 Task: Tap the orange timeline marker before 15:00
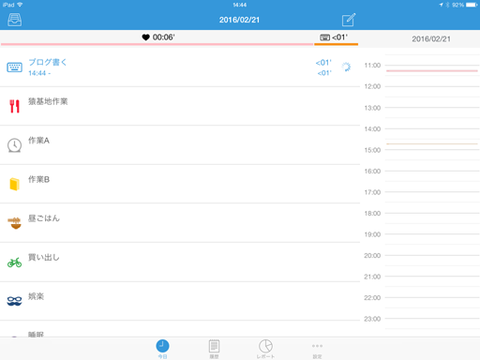432,144
